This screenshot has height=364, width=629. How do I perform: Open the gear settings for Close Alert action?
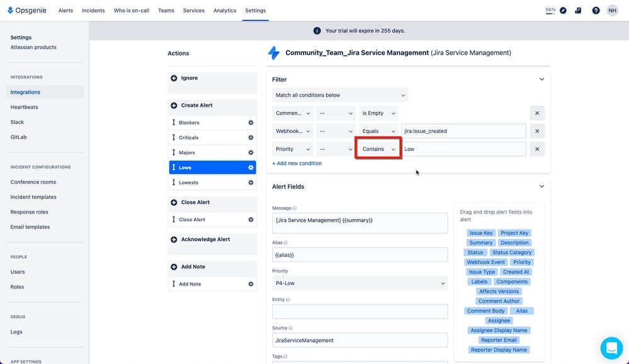pos(251,220)
